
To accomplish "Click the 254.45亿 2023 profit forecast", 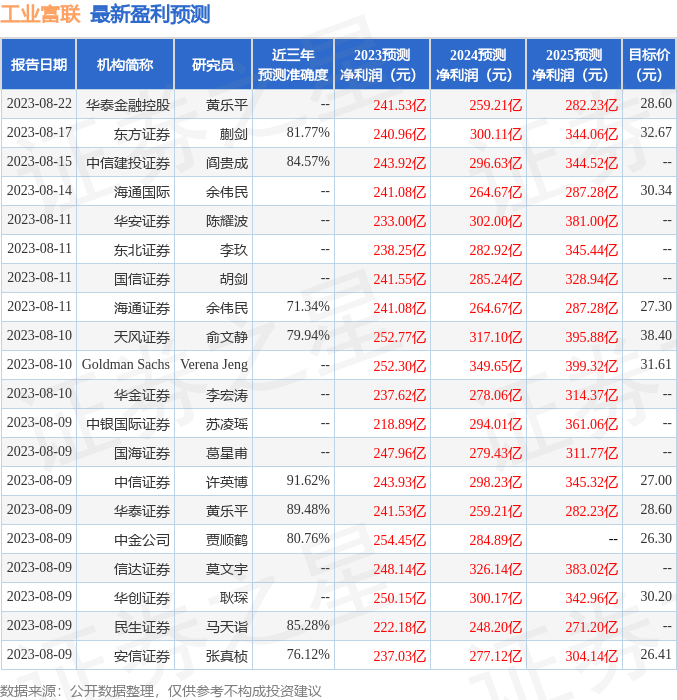I will pos(400,540).
